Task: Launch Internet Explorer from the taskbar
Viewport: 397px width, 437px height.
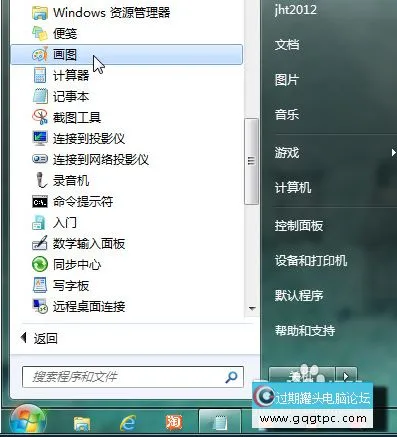Action: coord(128,423)
